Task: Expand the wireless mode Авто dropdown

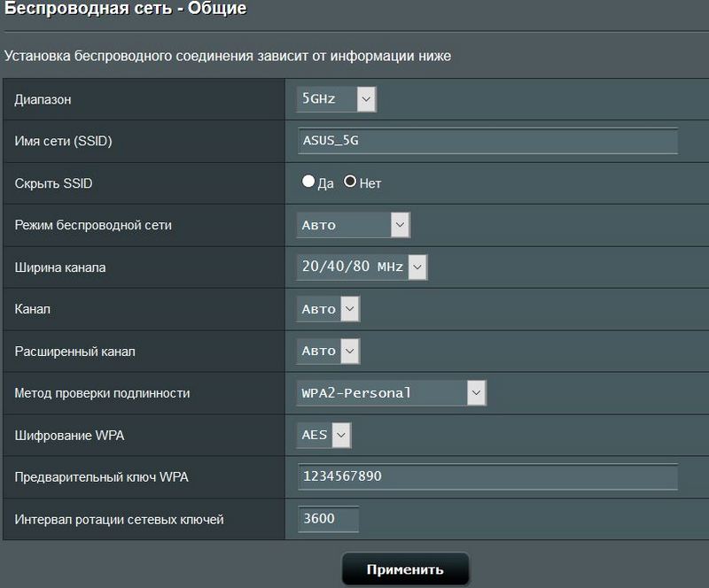Action: point(353,225)
